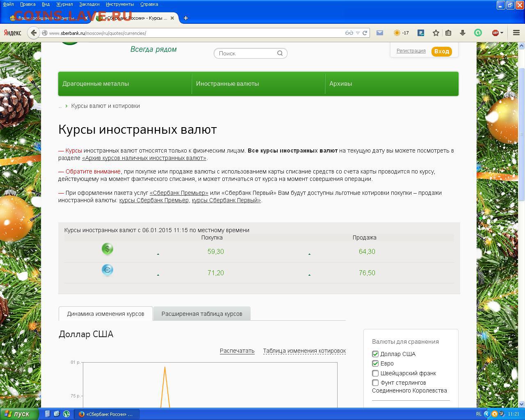Open the Справка menu
Image resolution: width=525 pixels, height=420 pixels.
tap(149, 4)
